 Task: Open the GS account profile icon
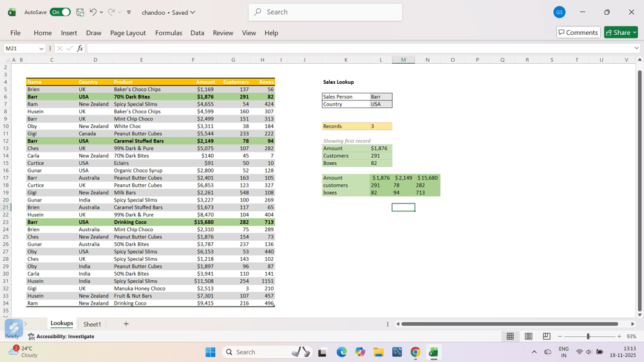click(559, 12)
